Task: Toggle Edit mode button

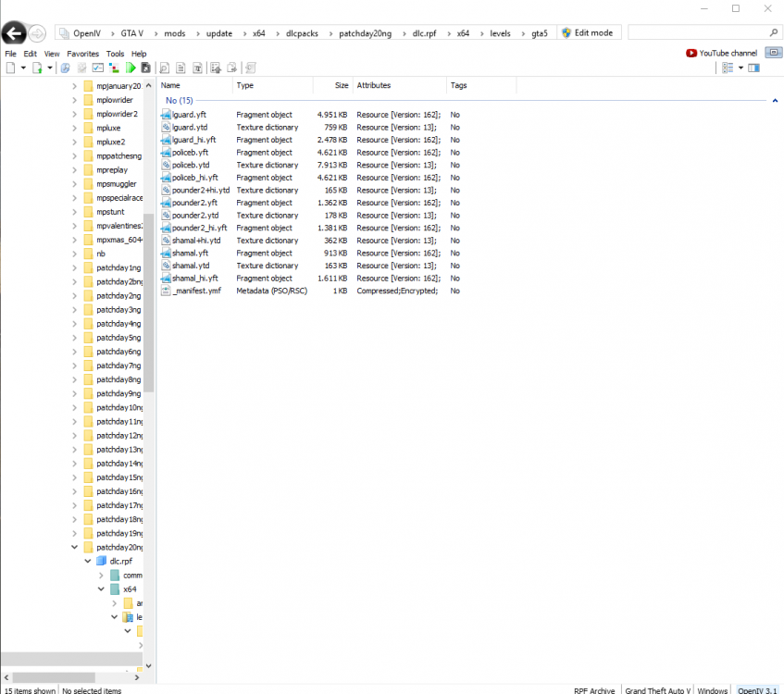Action: 588,33
